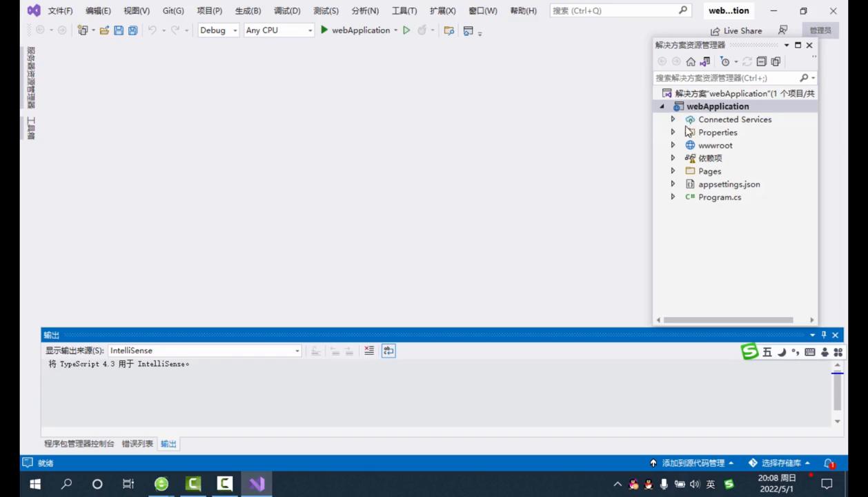The image size is (868, 497).
Task: Toggle word wrap in the Output panel
Action: click(x=388, y=351)
